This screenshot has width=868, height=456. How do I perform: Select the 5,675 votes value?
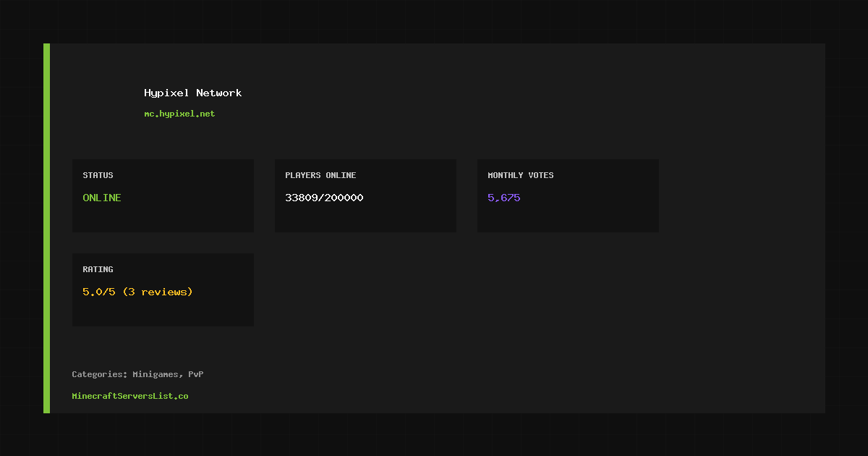504,198
